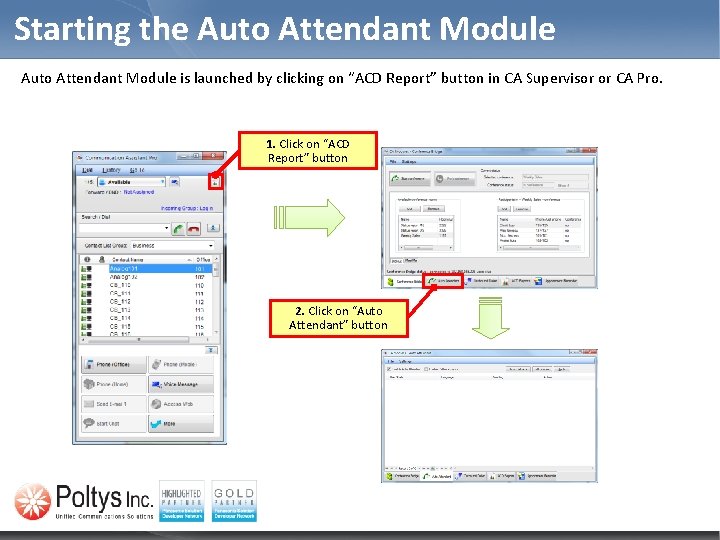Click the message icon next to Available status
720x540 pixels.
click(174, 182)
